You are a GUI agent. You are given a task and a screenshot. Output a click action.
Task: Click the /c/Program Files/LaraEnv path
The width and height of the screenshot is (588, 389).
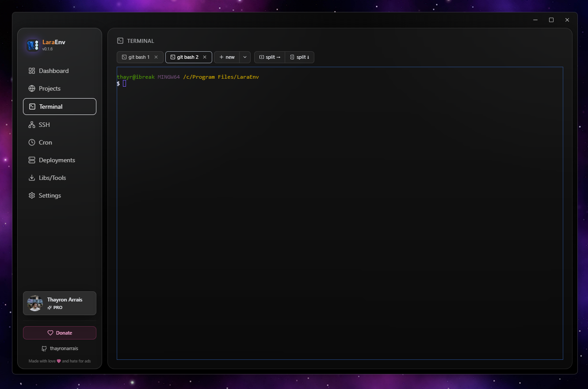221,77
